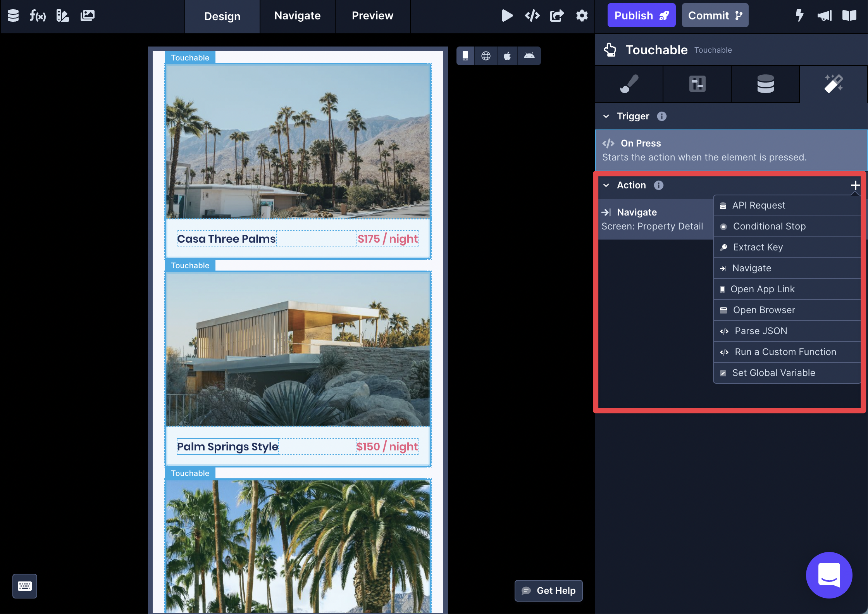
Task: Open the image assets icon
Action: pos(87,16)
